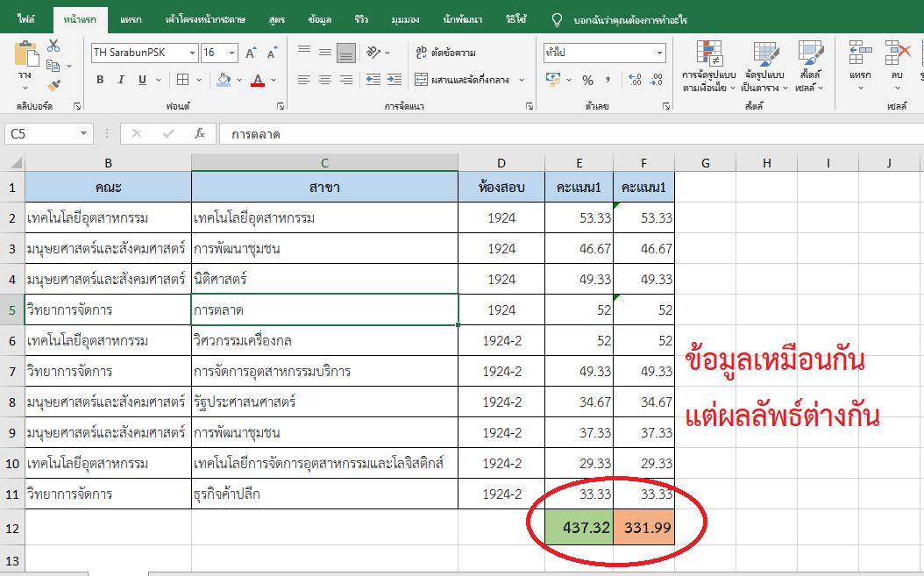Open the Number group dialog launcher
Screen dimensions: 924x576
[666, 106]
